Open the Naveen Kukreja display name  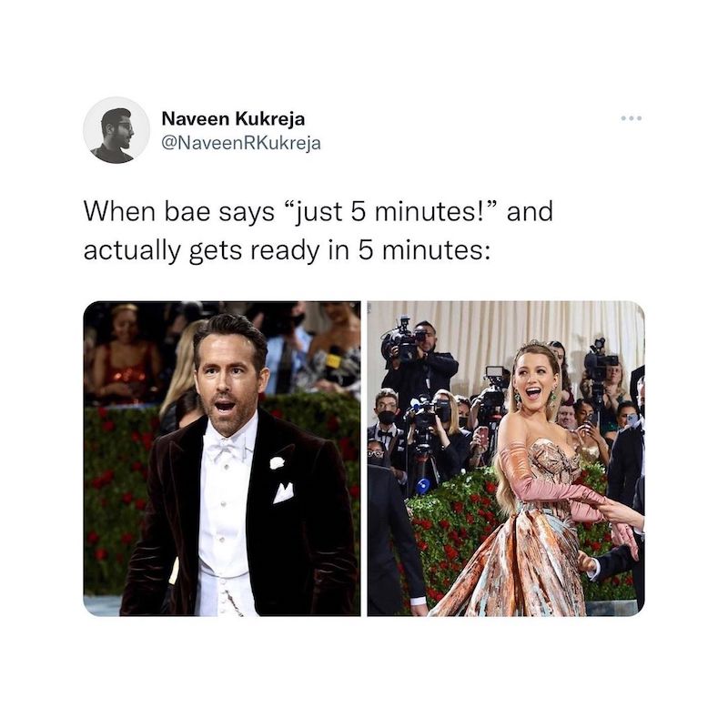click(x=233, y=119)
